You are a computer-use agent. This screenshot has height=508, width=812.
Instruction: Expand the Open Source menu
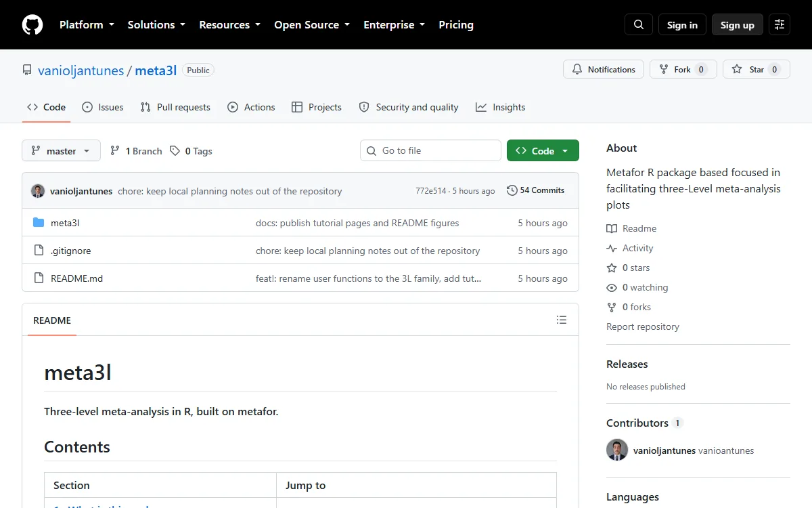(312, 24)
